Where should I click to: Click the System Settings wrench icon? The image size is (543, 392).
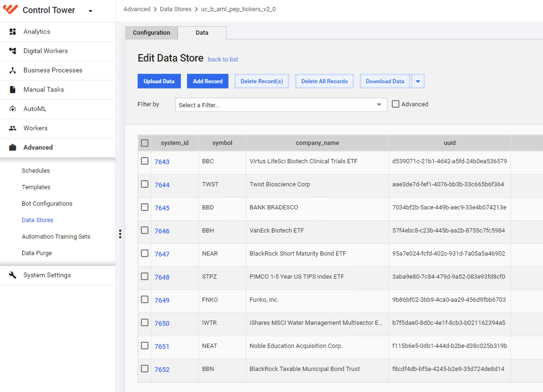tap(12, 275)
